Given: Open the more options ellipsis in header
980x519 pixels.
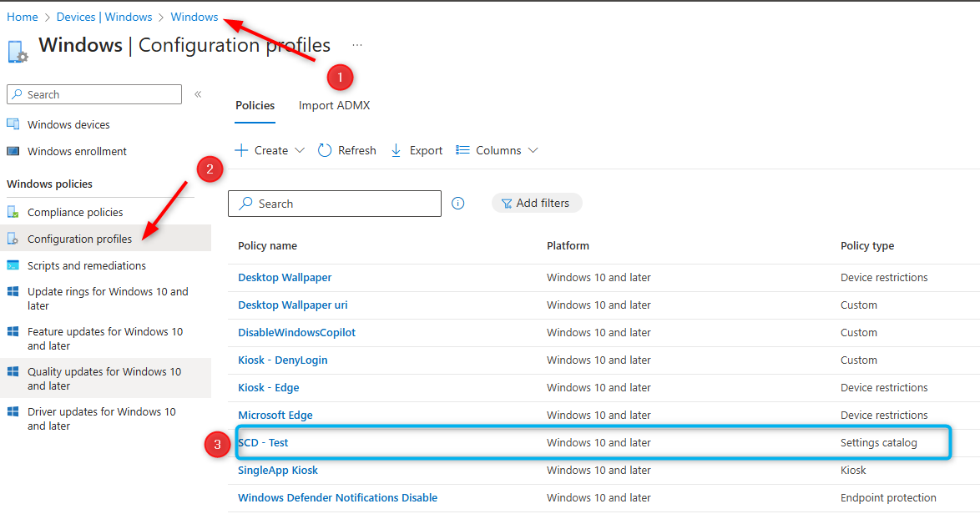Looking at the screenshot, I should (x=357, y=45).
